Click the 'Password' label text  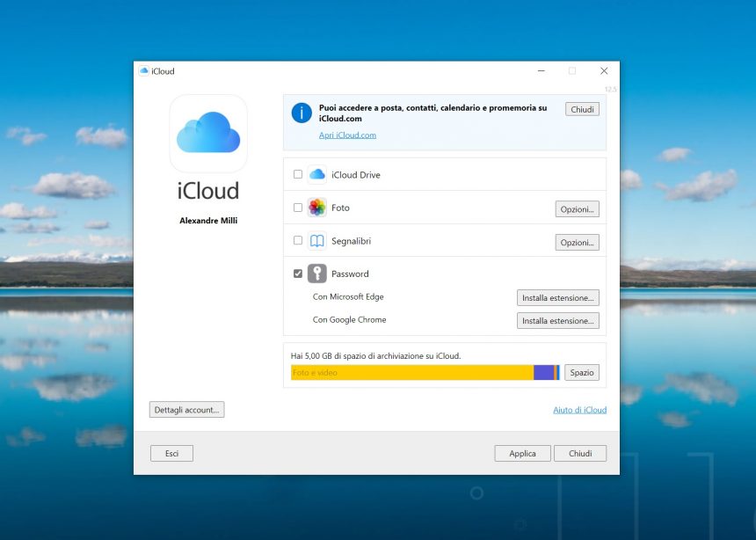tap(350, 274)
